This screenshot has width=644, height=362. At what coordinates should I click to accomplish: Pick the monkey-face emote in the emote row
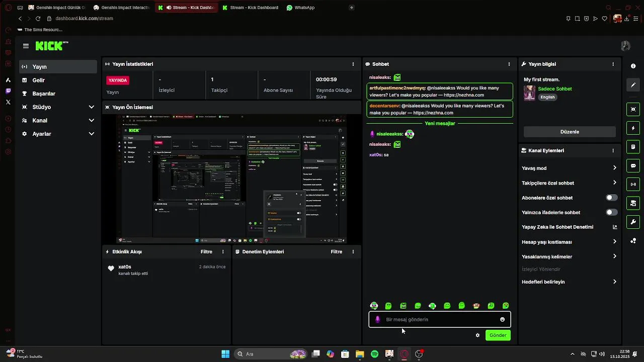[476, 306]
